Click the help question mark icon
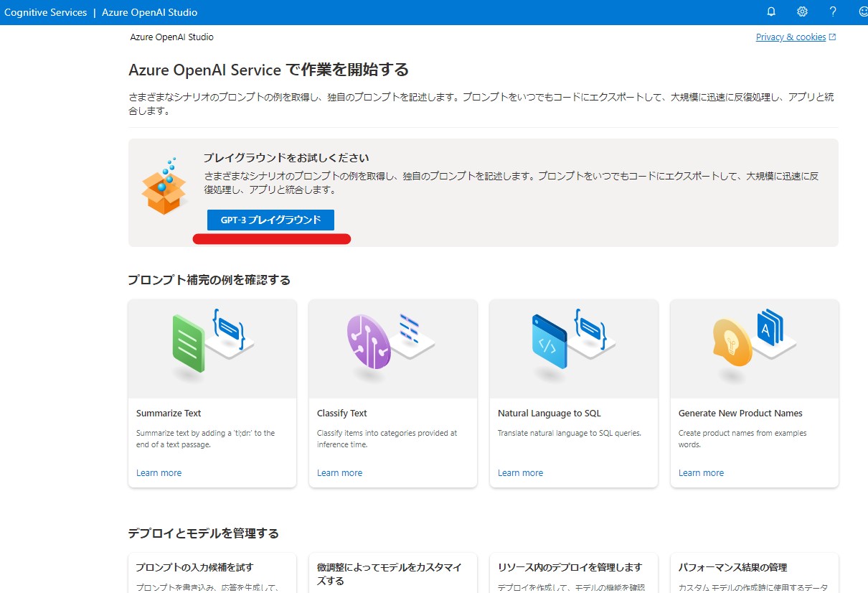868x593 pixels. point(833,11)
